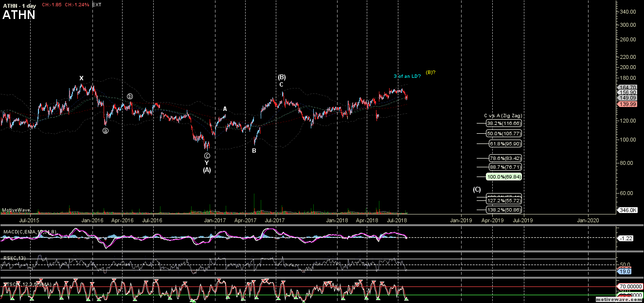Click the yellow '(B)?' annotation

coord(430,72)
